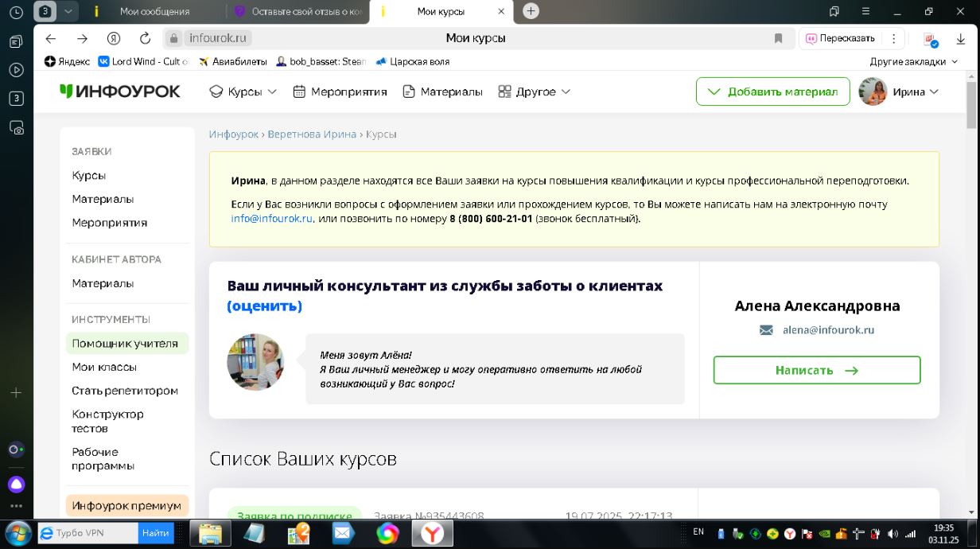The image size is (980, 549).
Task: Click the three-dot browser menu icon
Action: (894, 38)
